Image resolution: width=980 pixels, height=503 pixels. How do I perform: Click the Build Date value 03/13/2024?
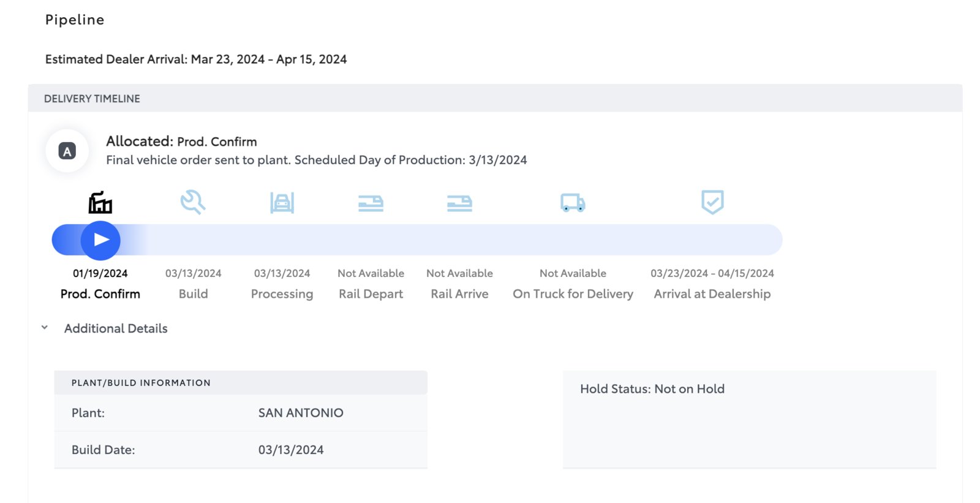[291, 450]
